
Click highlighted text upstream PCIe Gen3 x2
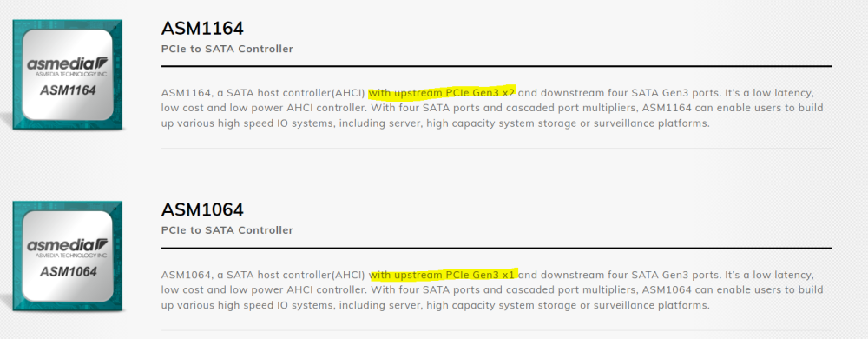coord(455,92)
